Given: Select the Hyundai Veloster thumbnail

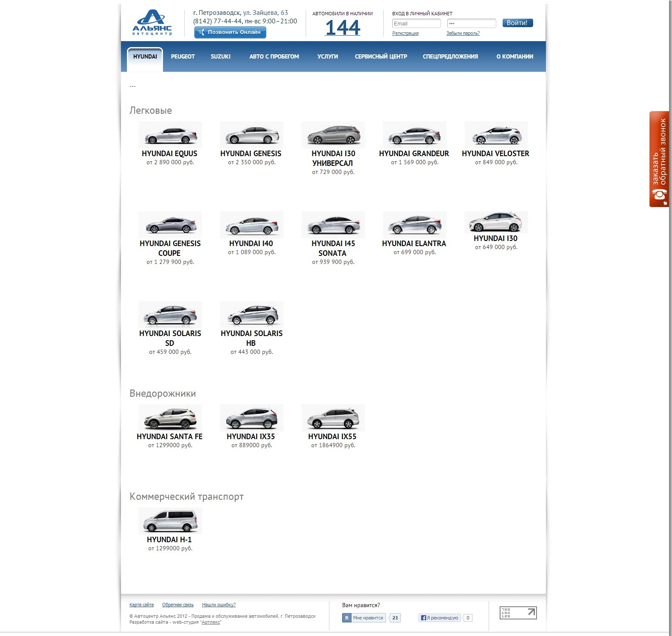Looking at the screenshot, I should (x=496, y=135).
